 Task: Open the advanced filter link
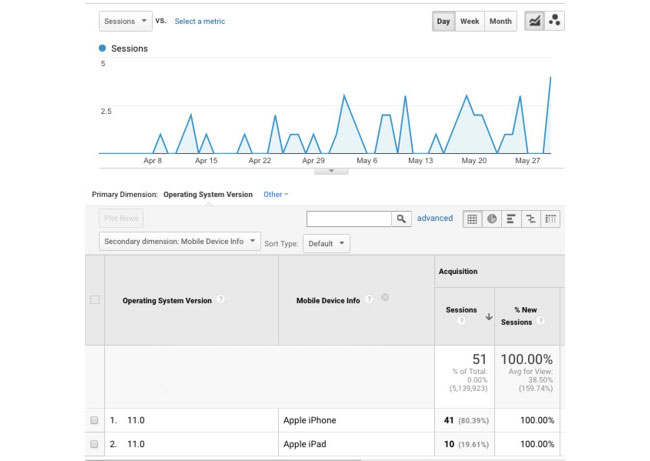tap(435, 218)
